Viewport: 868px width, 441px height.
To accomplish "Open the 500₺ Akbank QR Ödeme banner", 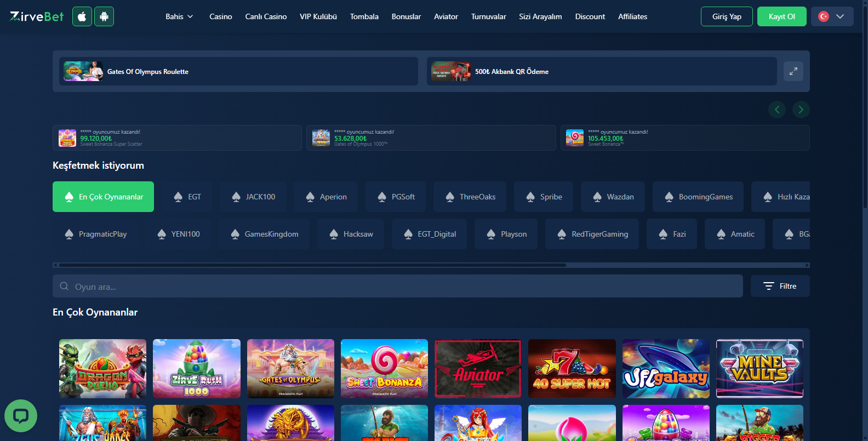I will (x=602, y=71).
